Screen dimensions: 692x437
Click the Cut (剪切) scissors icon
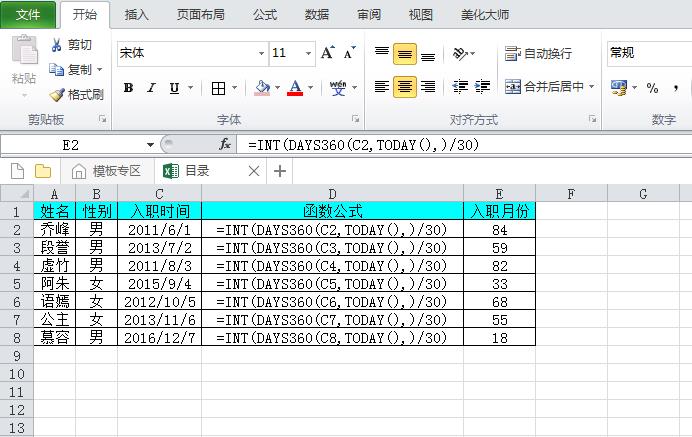click(57, 45)
